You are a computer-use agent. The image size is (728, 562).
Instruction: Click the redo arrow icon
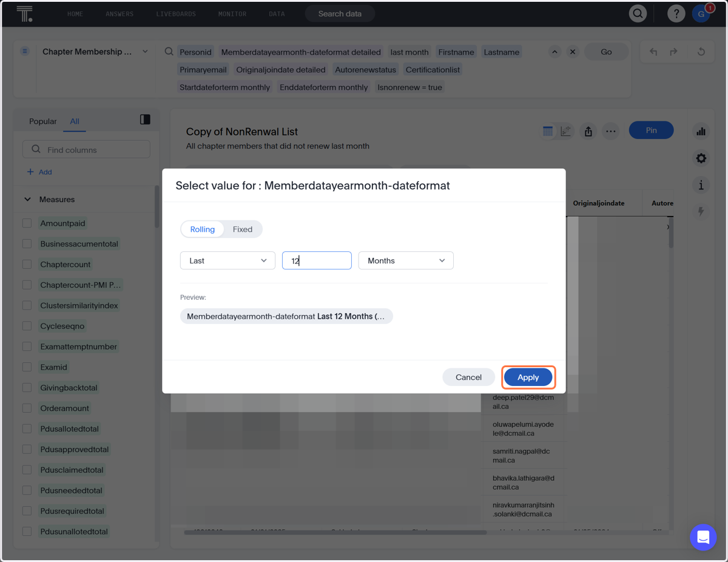(x=673, y=52)
